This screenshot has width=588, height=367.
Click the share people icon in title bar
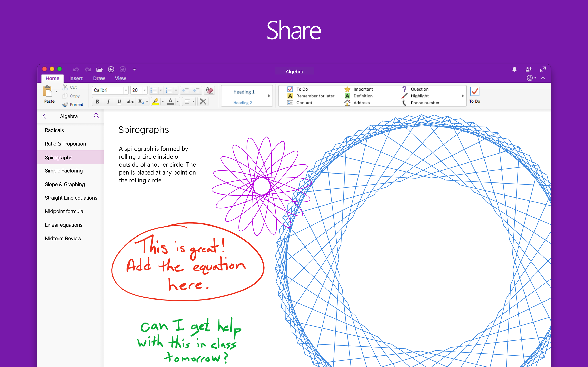529,69
